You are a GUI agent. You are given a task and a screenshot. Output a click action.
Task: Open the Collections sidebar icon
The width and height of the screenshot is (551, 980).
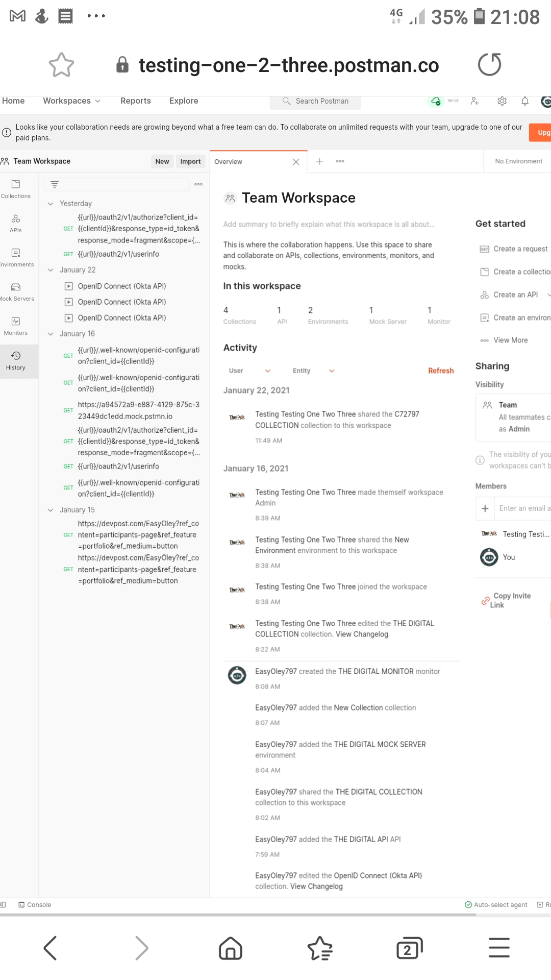coord(16,189)
